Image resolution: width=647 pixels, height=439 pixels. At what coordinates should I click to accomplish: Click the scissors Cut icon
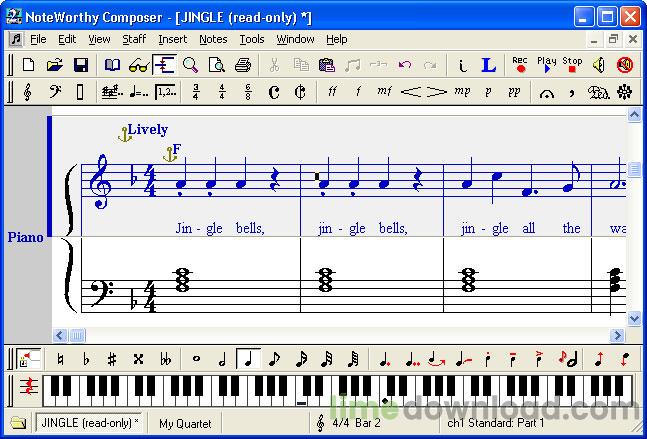274,65
